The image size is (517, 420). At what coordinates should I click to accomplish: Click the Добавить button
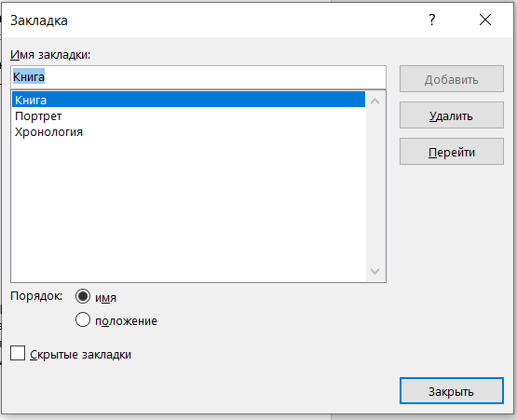452,79
